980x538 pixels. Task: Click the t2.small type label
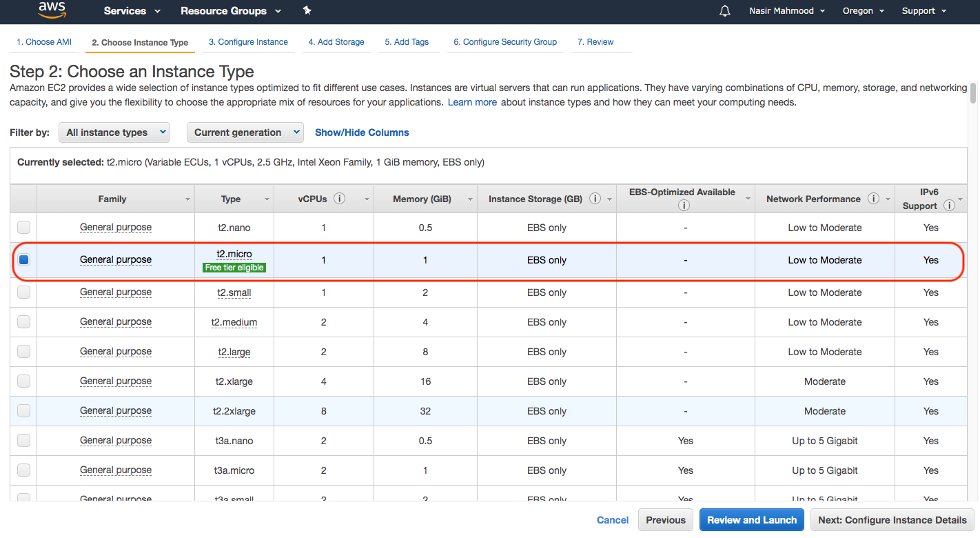tap(234, 292)
